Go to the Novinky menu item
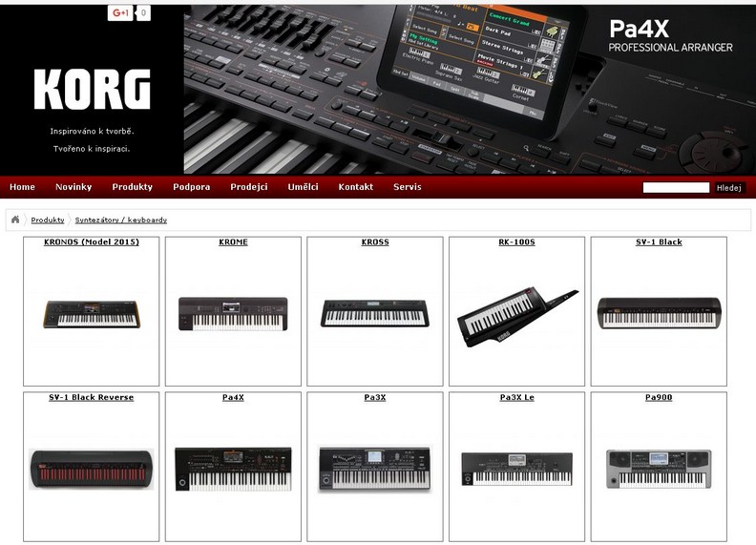The width and height of the screenshot is (756, 545). click(x=73, y=187)
